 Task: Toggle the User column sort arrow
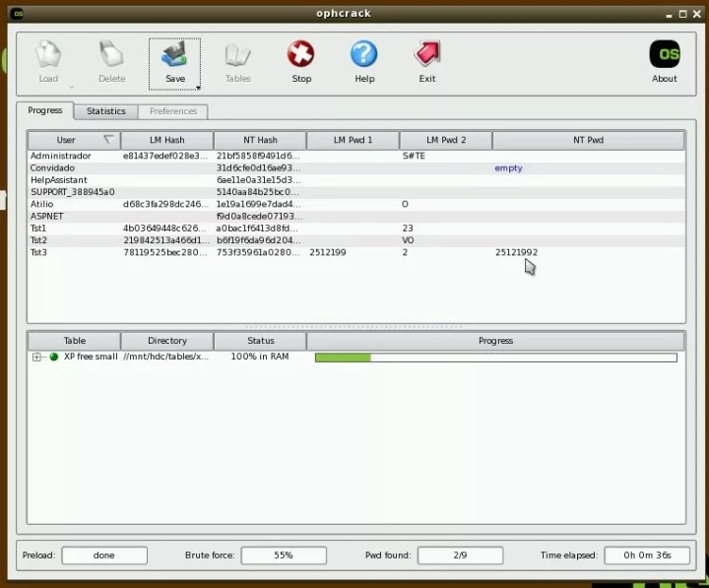(x=108, y=139)
